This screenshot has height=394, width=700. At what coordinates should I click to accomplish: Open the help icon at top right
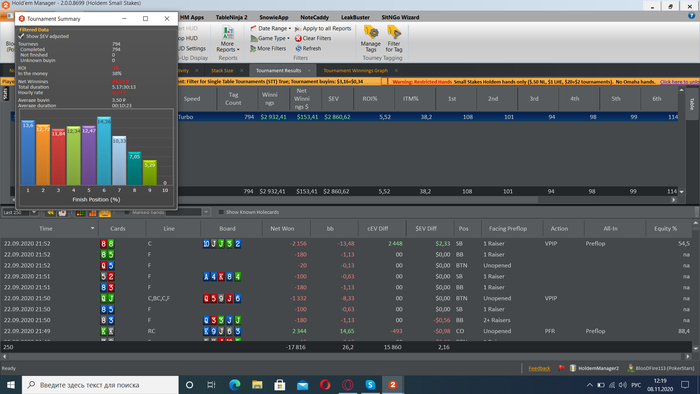coord(692,16)
